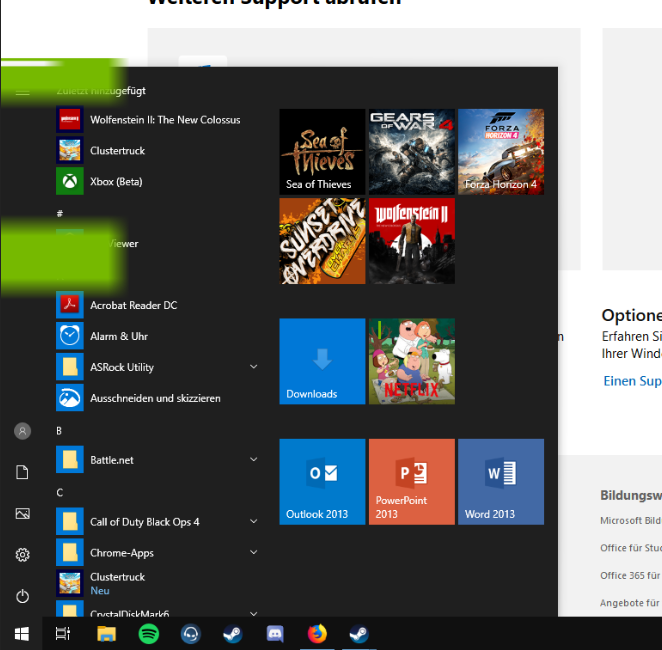The height and width of the screenshot is (650, 662).
Task: Open Documents icon in Start sidebar
Action: pos(22,472)
